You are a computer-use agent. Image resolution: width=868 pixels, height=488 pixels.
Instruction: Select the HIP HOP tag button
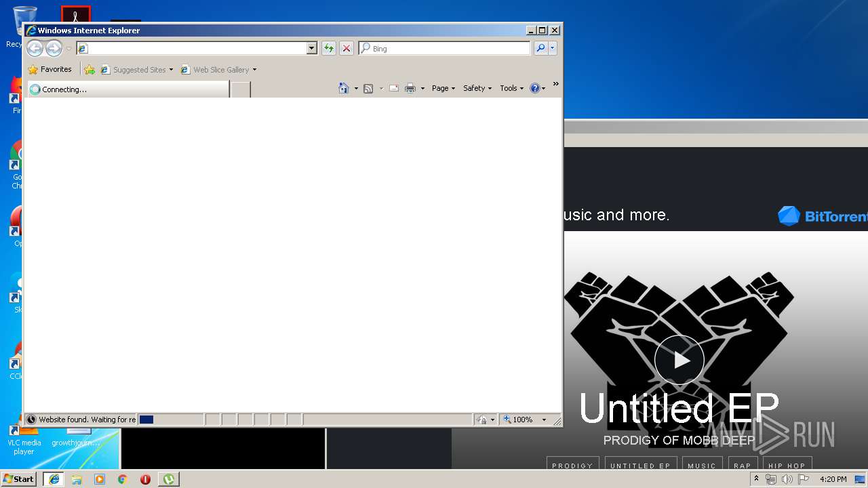[x=787, y=466]
